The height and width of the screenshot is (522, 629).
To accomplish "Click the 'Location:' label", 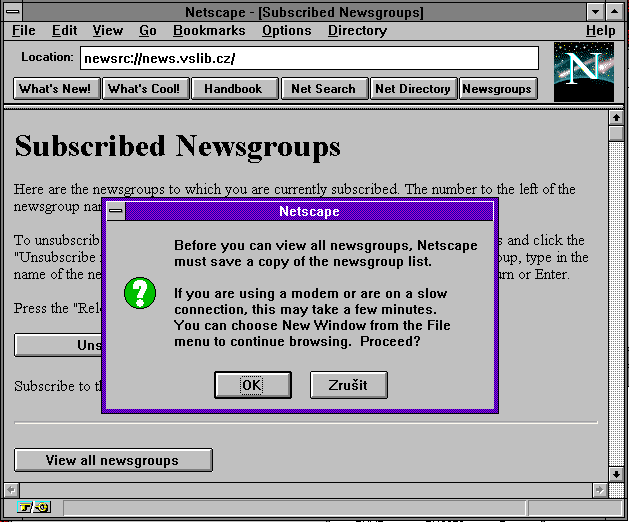I will (47, 57).
